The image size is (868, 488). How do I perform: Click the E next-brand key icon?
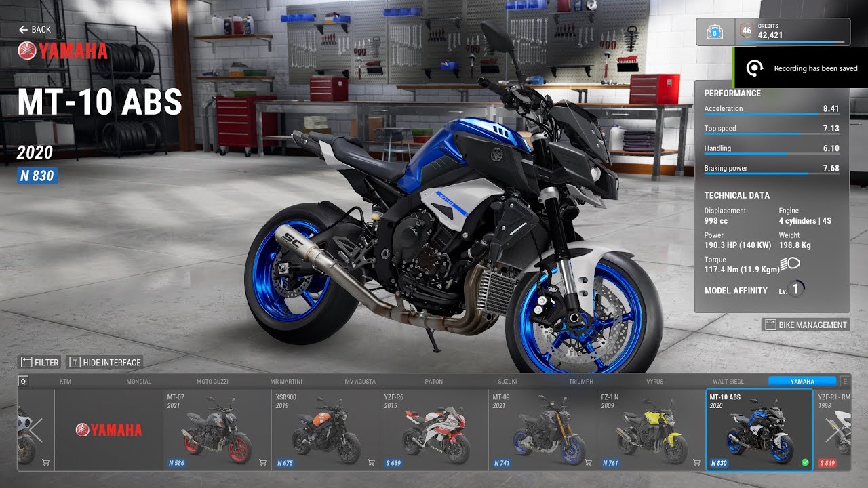(x=844, y=382)
